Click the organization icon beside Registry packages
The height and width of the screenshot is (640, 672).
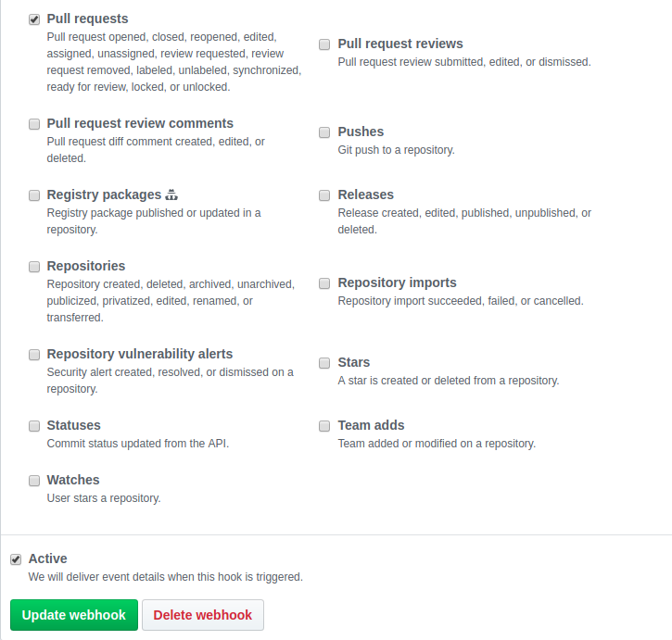171,195
